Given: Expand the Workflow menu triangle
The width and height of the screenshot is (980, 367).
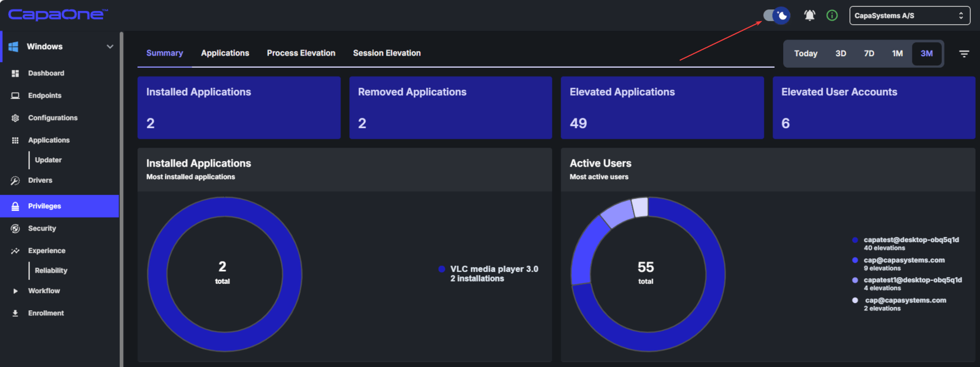Looking at the screenshot, I should coord(15,291).
